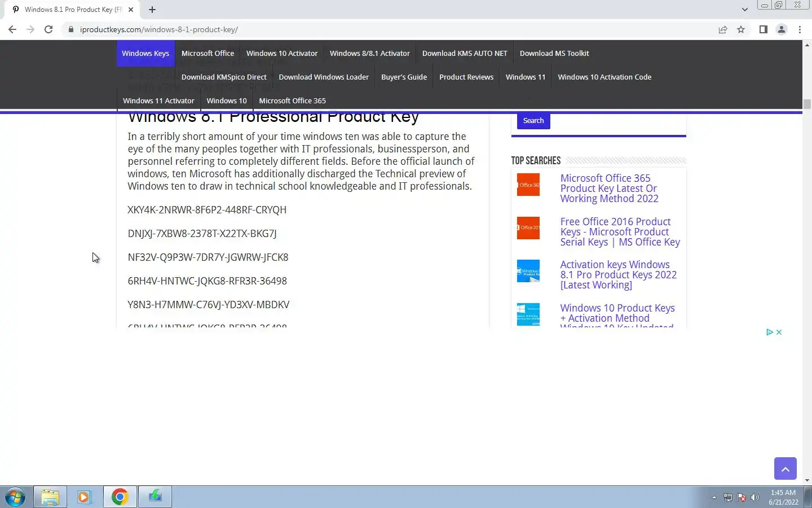Open Windows Explorer from the taskbar

(x=50, y=497)
